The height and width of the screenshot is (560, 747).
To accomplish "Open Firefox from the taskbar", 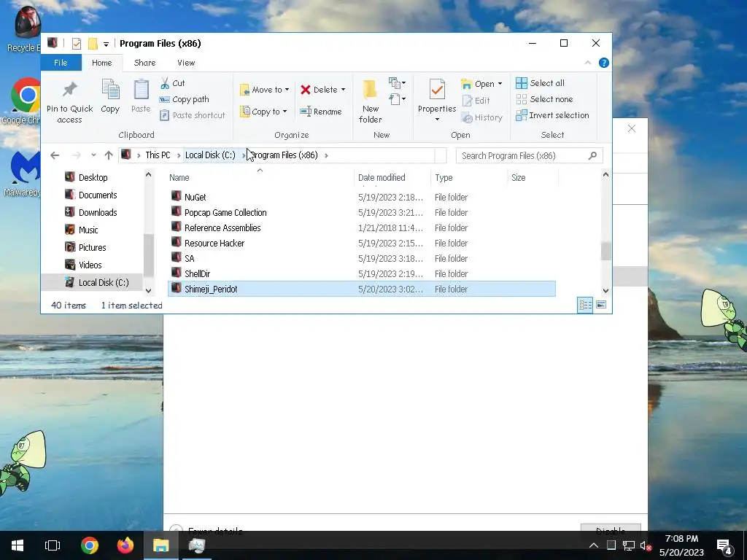I will (x=125, y=545).
